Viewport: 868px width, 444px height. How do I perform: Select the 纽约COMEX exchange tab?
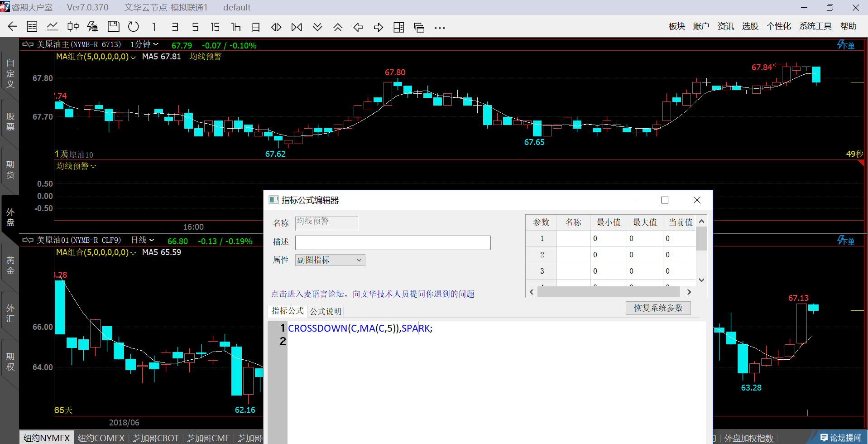click(x=101, y=438)
